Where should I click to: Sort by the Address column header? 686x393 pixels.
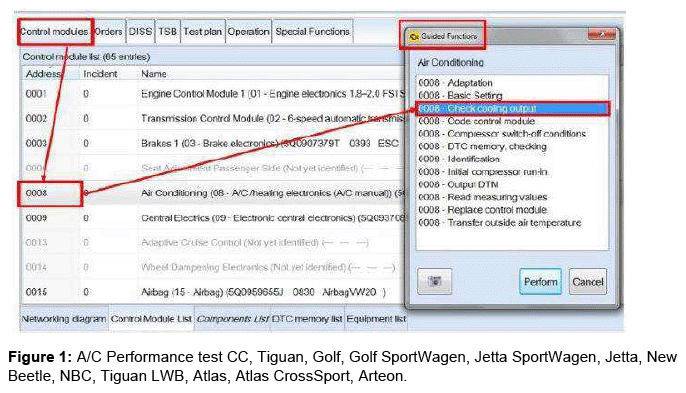[x=43, y=74]
